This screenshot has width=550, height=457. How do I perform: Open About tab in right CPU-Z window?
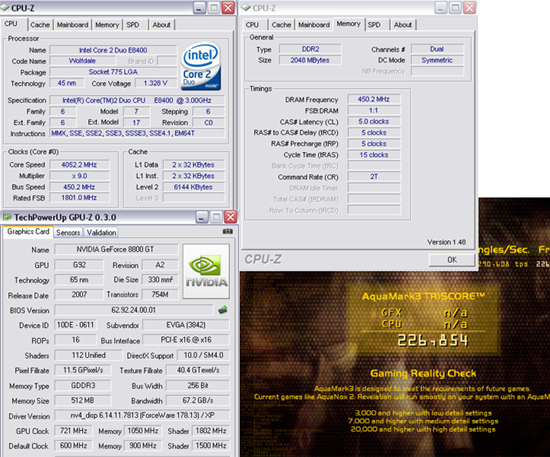(402, 25)
